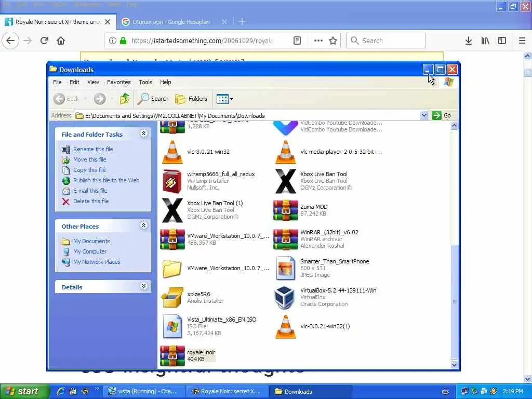The image size is (532, 399).
Task: Click Publish this file to the Web
Action: pos(106,180)
